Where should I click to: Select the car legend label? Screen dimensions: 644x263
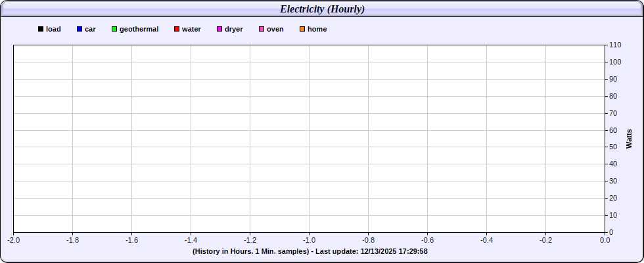[x=90, y=30]
